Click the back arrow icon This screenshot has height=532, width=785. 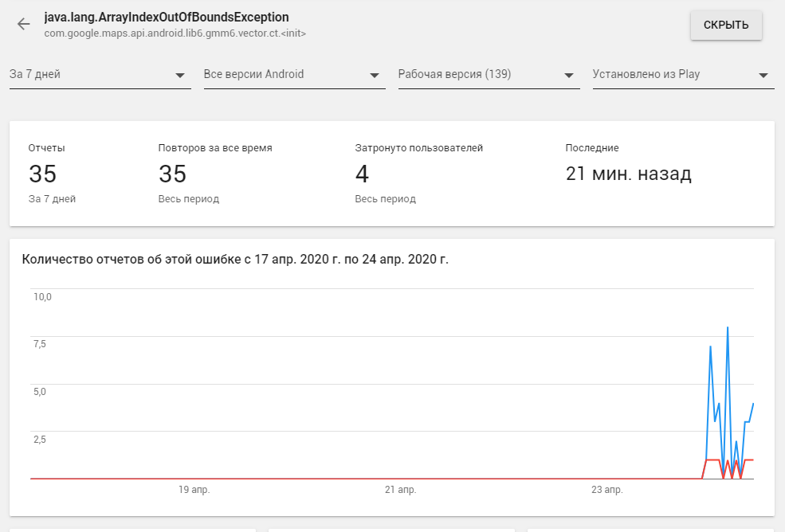[x=24, y=24]
